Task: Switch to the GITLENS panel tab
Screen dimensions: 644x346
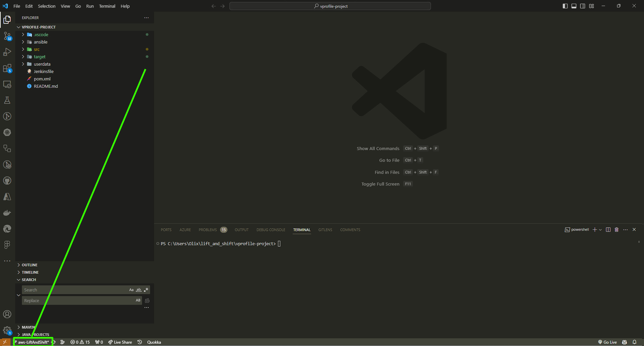Action: [325, 230]
